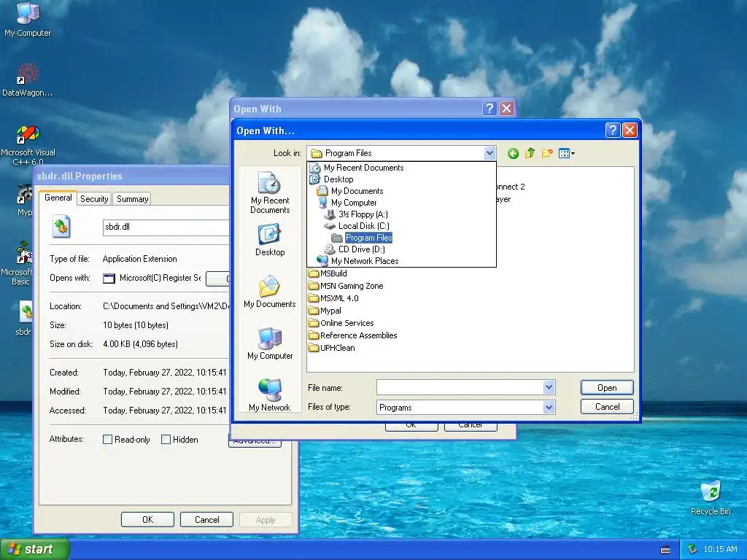Choose My Network Places in Look in list

point(402,261)
